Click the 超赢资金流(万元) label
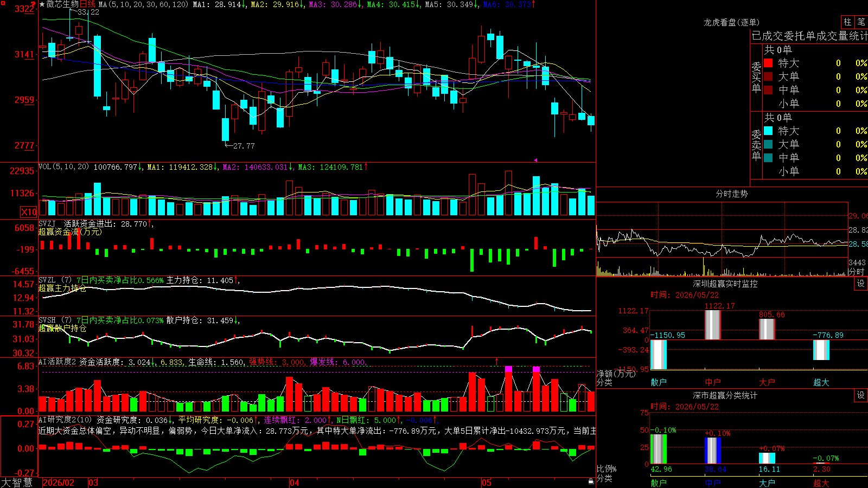Viewport: 868px width, 488px height. coord(70,232)
